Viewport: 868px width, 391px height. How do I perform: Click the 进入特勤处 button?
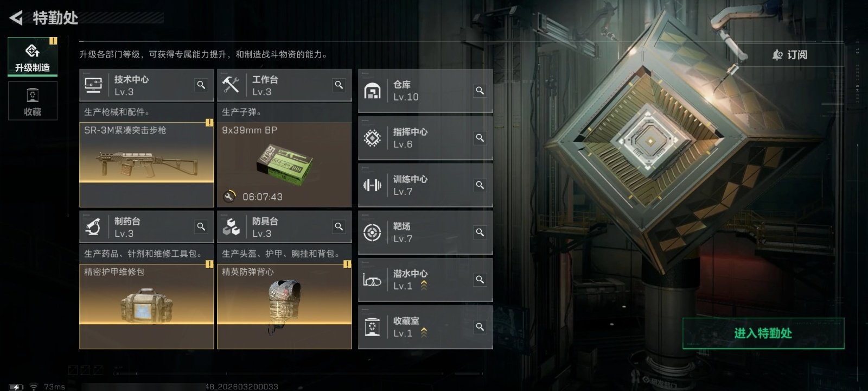[x=763, y=333]
